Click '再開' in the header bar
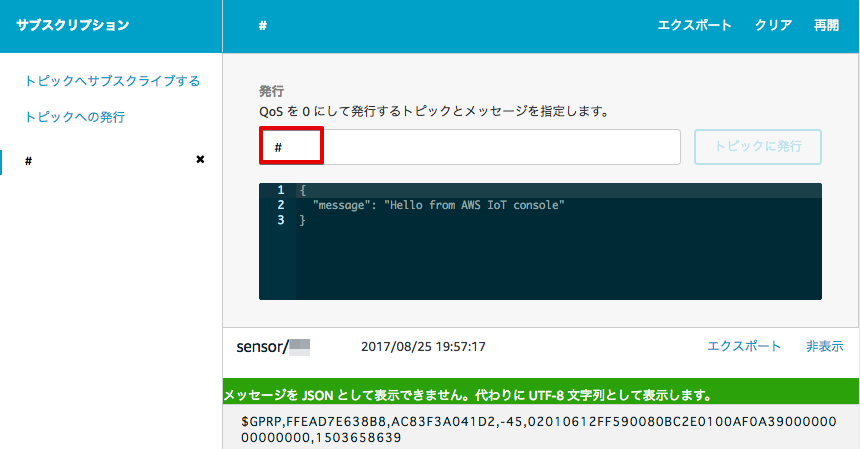860x449 pixels. tap(826, 25)
